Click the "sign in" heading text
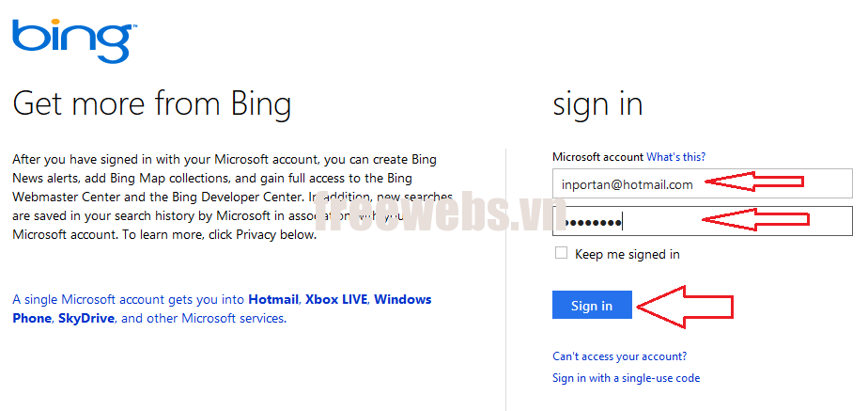Viewport: 868px width, 411px height. (597, 103)
